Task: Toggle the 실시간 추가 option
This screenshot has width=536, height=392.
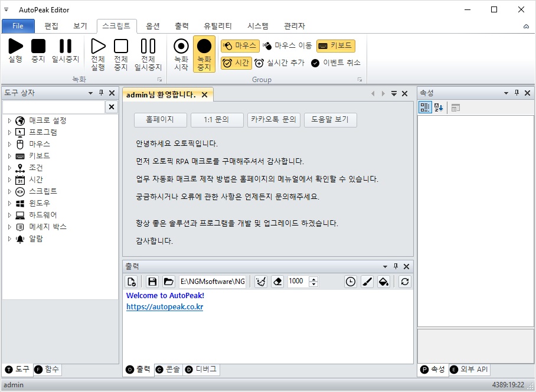Action: pyautogui.click(x=279, y=63)
